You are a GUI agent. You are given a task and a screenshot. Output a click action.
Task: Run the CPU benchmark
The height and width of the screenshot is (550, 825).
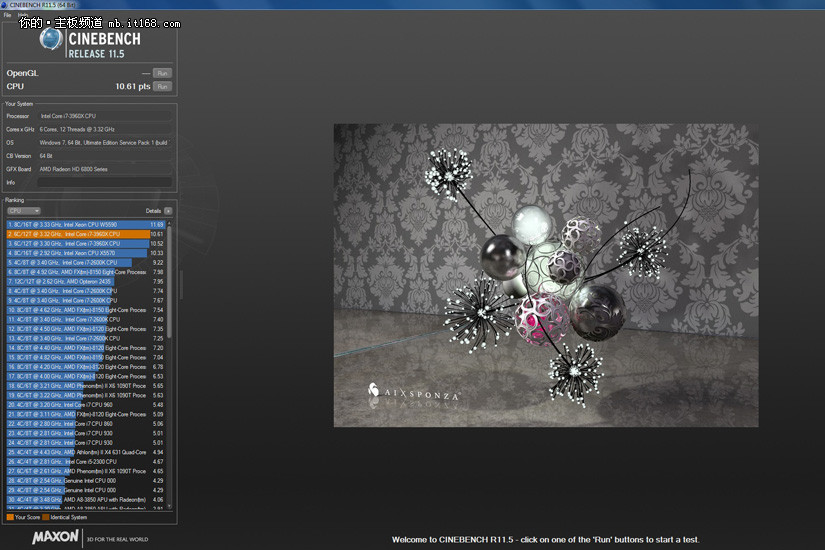(x=162, y=87)
